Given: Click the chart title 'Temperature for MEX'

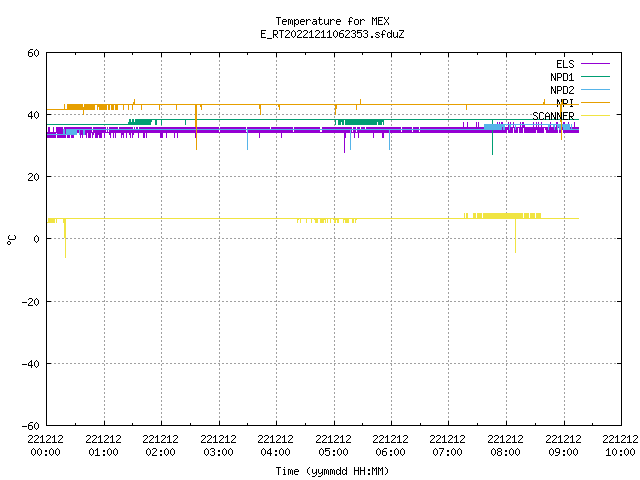Looking at the screenshot, I should tap(332, 21).
